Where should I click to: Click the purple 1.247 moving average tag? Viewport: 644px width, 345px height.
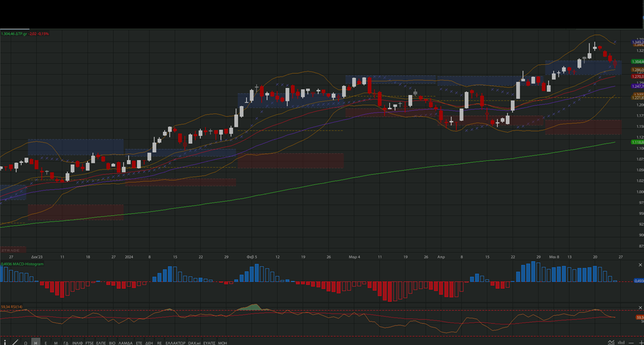[638, 87]
